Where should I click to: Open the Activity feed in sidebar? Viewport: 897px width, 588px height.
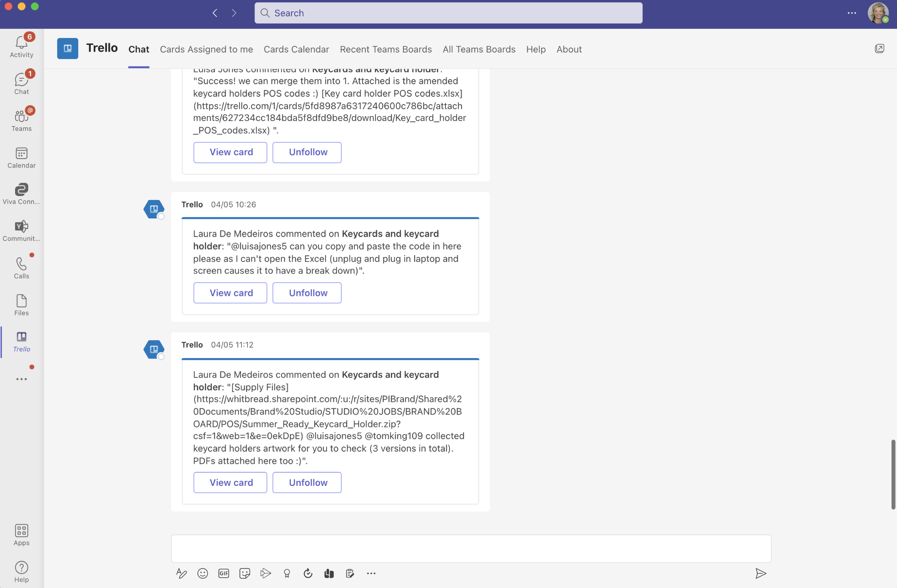tap(22, 47)
